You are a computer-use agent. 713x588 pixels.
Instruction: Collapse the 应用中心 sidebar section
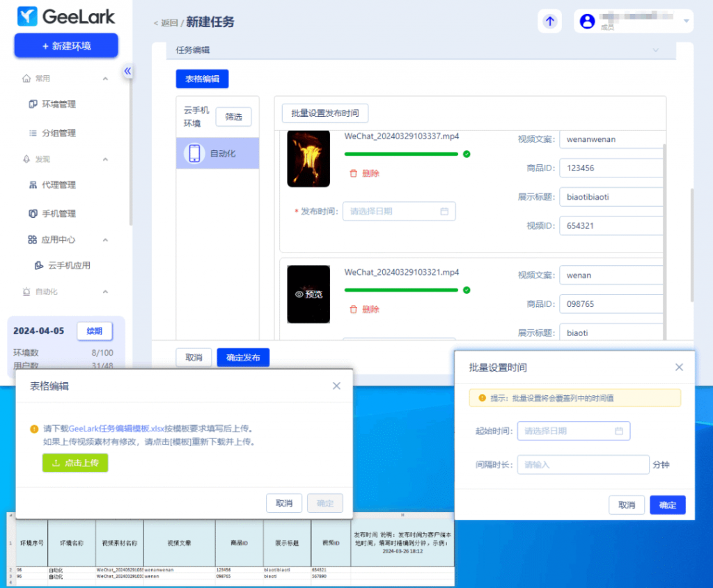[x=105, y=240]
